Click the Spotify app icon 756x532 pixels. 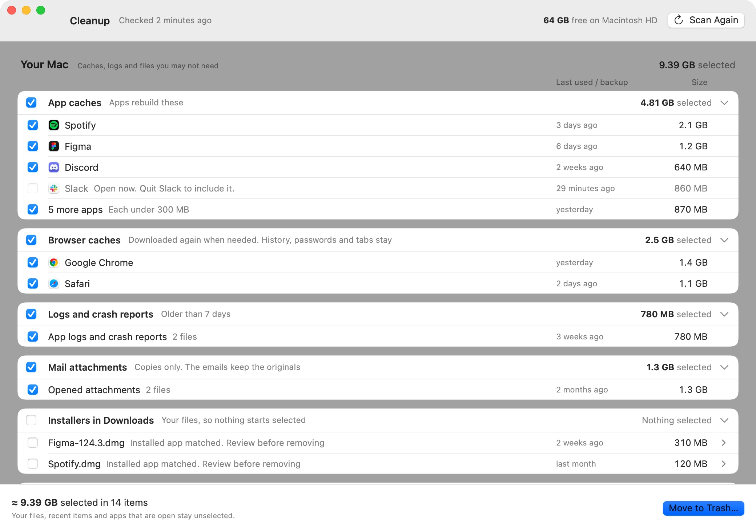coord(54,125)
